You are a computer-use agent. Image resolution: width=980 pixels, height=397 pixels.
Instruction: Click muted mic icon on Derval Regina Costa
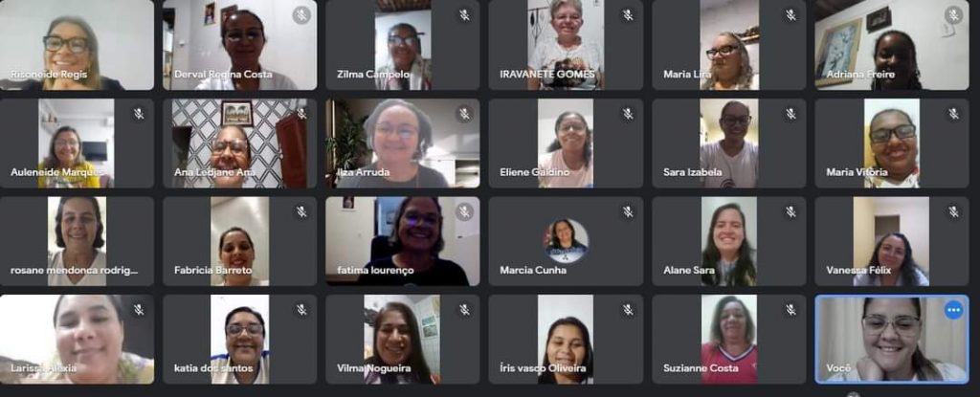pos(301,15)
